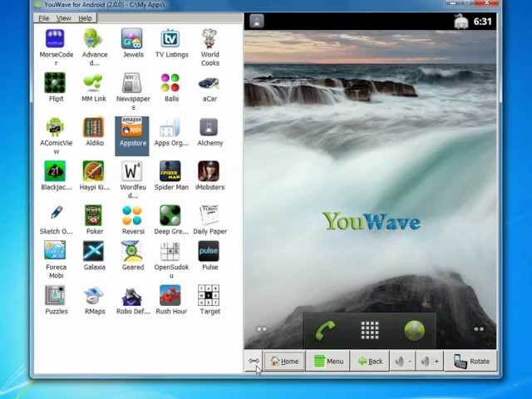532x399 pixels.
Task: Launch the OpenSudoku app
Action: click(170, 251)
